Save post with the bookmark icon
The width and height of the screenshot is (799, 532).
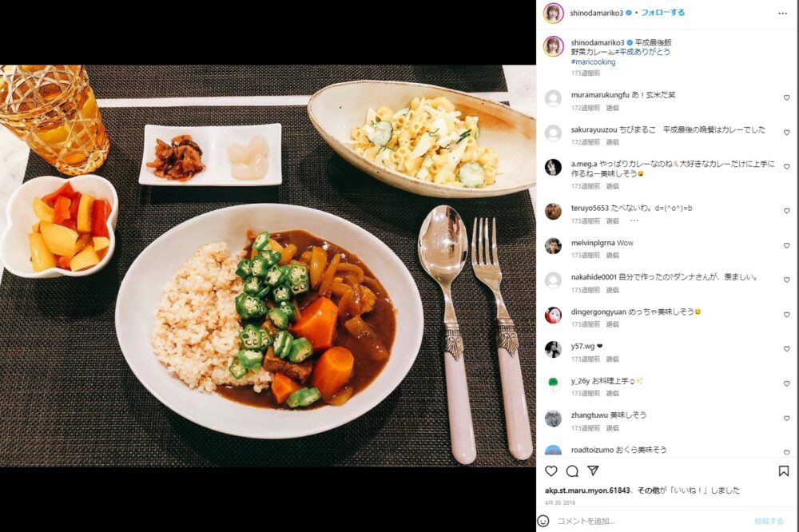(784, 470)
